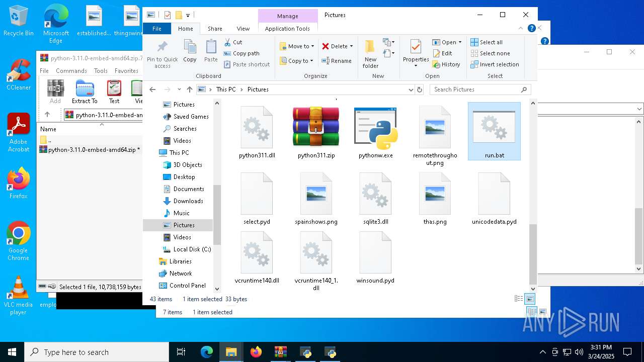
Task: Open Delete dropdown arrow
Action: 351,46
